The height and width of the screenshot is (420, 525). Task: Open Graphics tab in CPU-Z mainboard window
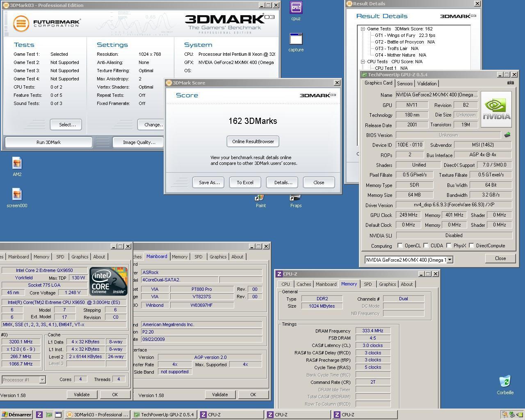(218, 257)
